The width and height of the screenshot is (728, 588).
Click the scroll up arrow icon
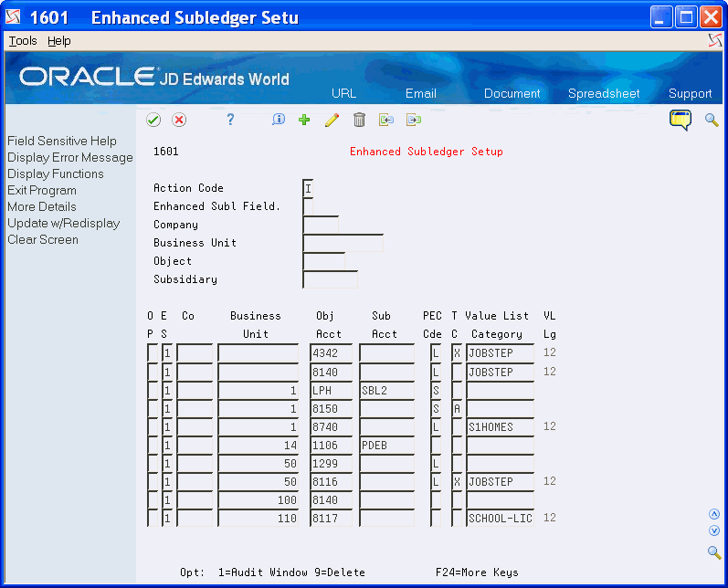[x=714, y=514]
